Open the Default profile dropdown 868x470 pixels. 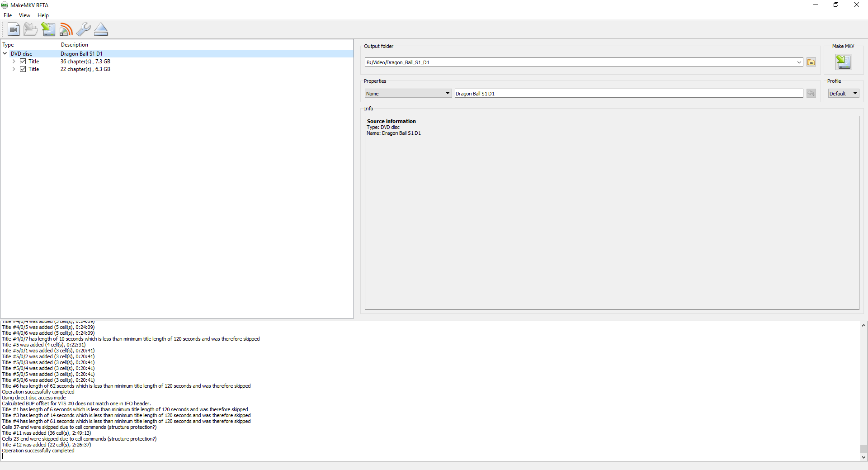click(843, 93)
